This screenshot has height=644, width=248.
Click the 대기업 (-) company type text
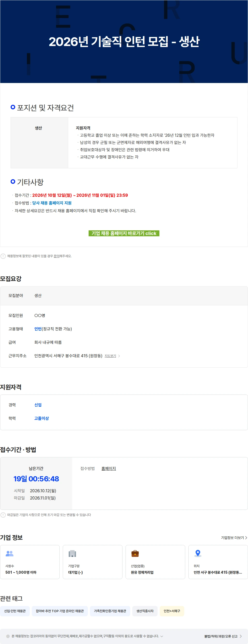75,572
